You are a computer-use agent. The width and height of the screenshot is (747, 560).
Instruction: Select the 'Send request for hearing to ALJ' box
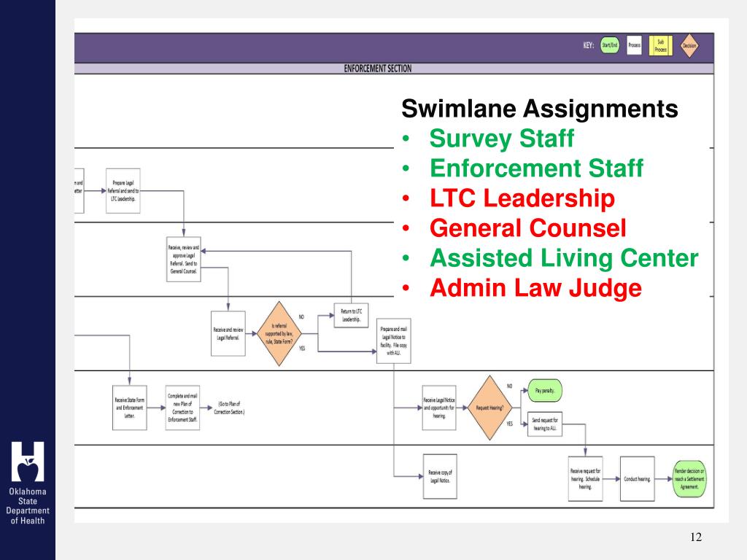point(545,424)
